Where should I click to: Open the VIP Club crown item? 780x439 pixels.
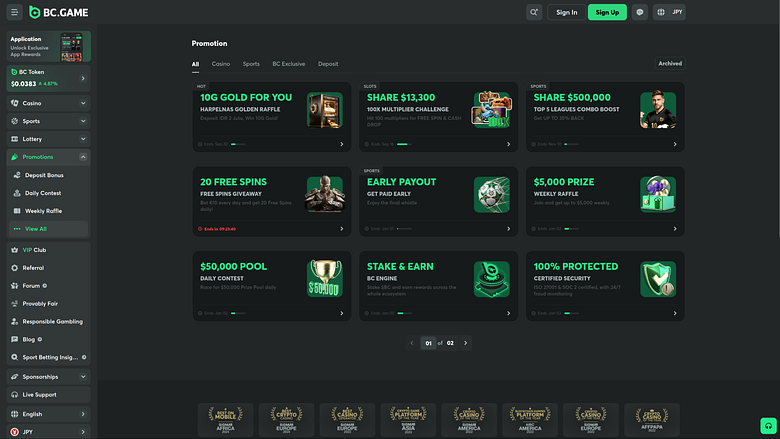48,250
